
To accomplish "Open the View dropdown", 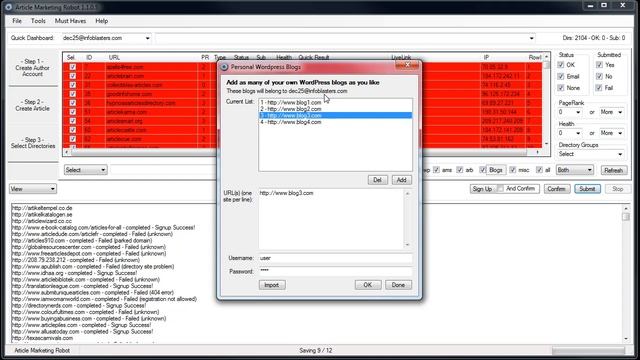I will click(33, 189).
